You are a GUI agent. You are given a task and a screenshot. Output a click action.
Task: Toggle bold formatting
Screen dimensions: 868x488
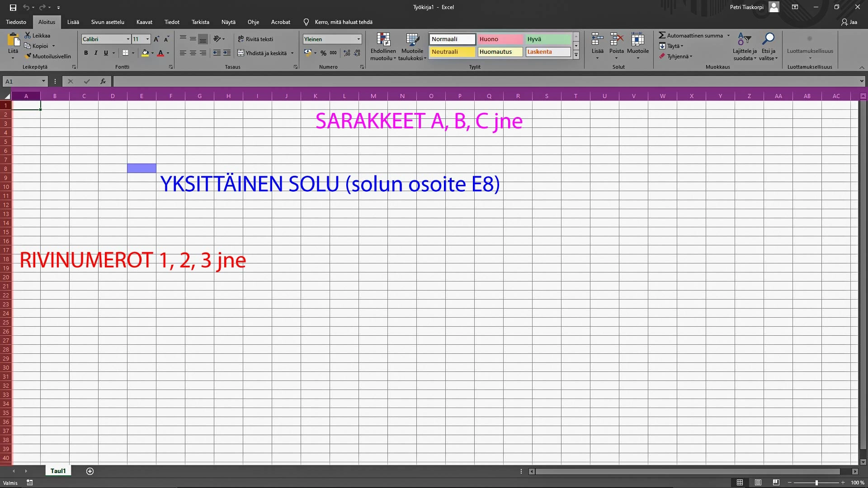tap(86, 53)
